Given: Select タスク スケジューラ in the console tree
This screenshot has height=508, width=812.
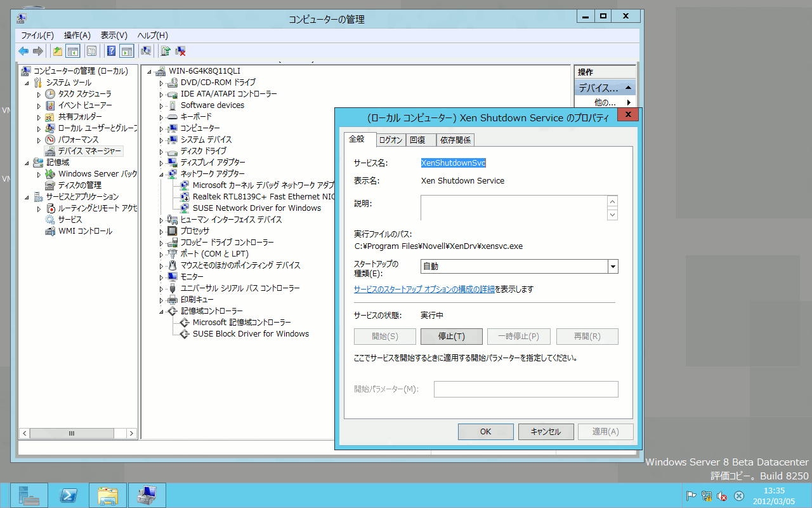Looking at the screenshot, I should [x=84, y=94].
